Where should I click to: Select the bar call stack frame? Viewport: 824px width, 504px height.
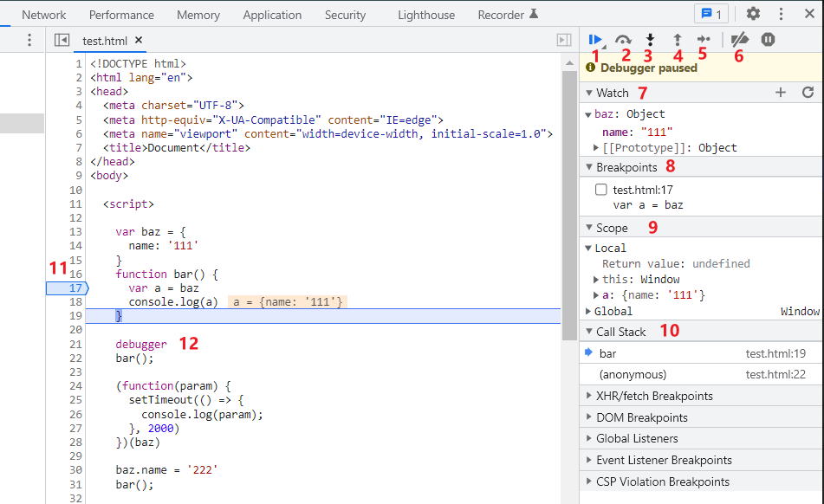click(702, 353)
